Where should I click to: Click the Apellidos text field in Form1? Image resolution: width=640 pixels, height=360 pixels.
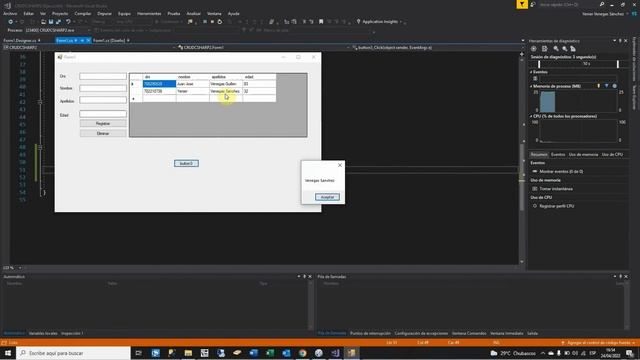[103, 100]
